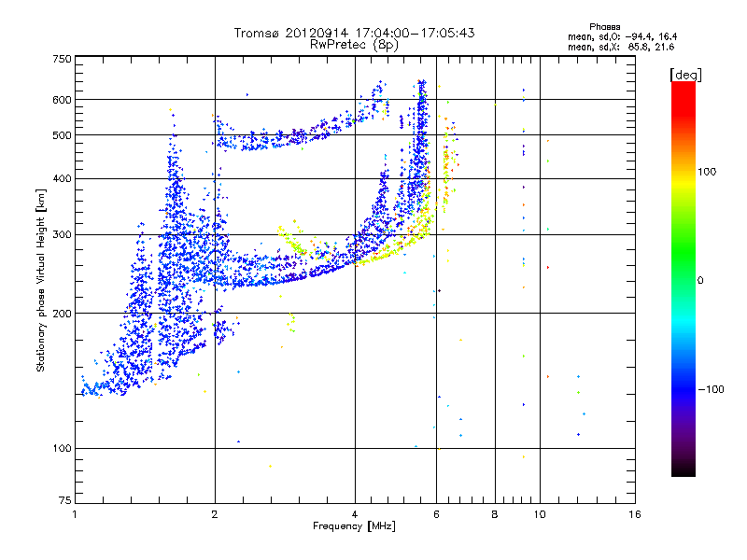Click the y-axis tick label '500'

pos(62,135)
